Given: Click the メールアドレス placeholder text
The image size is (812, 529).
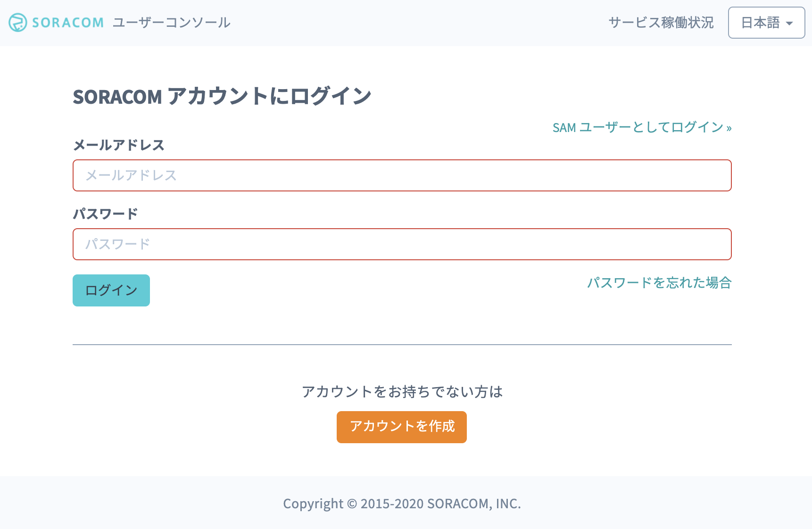Looking at the screenshot, I should (131, 175).
